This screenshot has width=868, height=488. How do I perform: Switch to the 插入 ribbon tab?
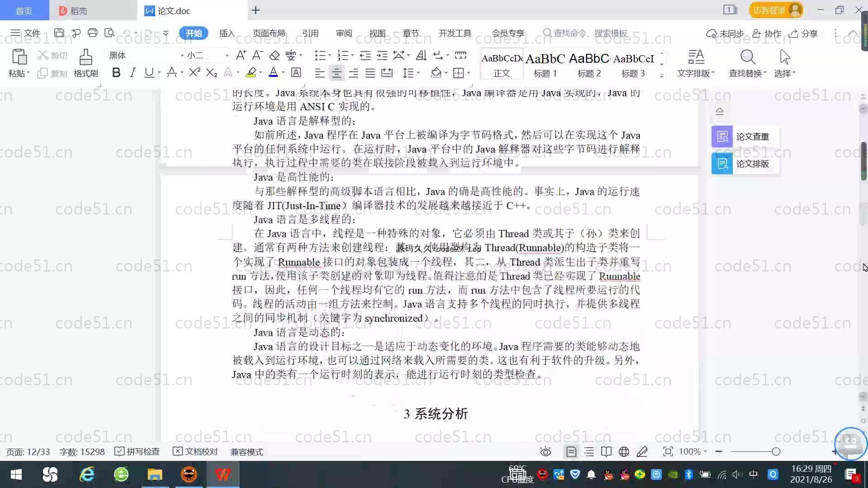coord(227,33)
